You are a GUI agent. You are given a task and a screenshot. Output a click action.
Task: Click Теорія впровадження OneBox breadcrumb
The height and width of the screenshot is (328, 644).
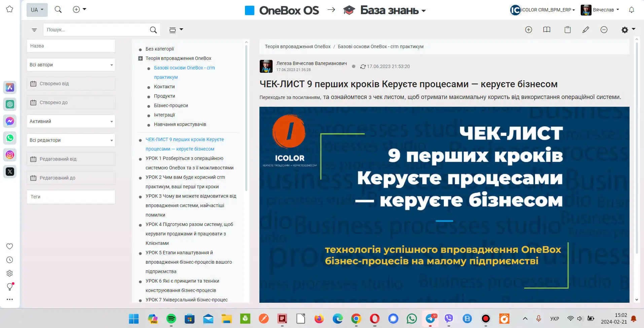(x=297, y=46)
